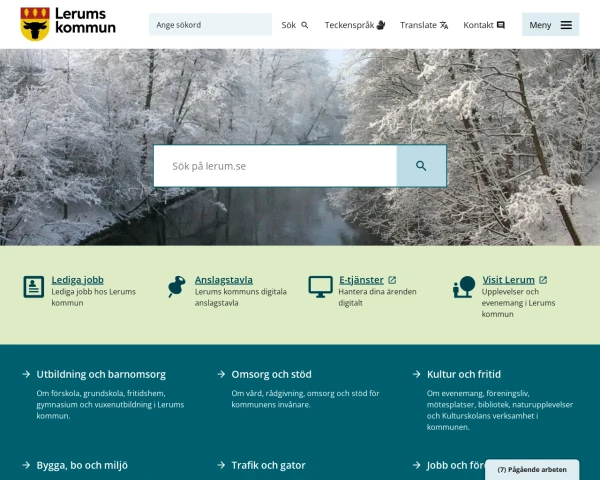Open the Visit Lerum link
Image resolution: width=600 pixels, height=480 pixels.
pos(508,280)
